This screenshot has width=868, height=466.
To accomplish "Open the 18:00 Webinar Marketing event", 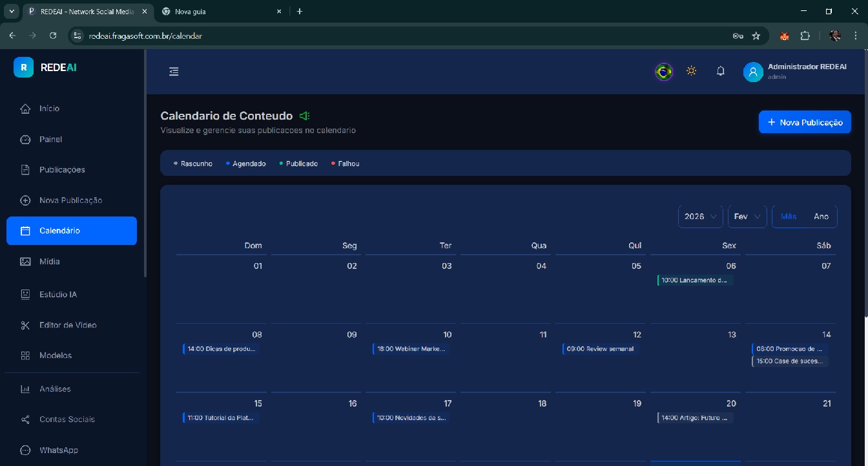I will pos(411,349).
